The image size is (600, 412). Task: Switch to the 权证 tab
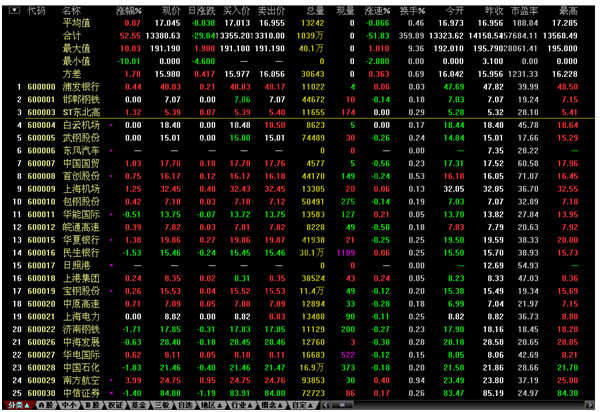click(x=115, y=405)
